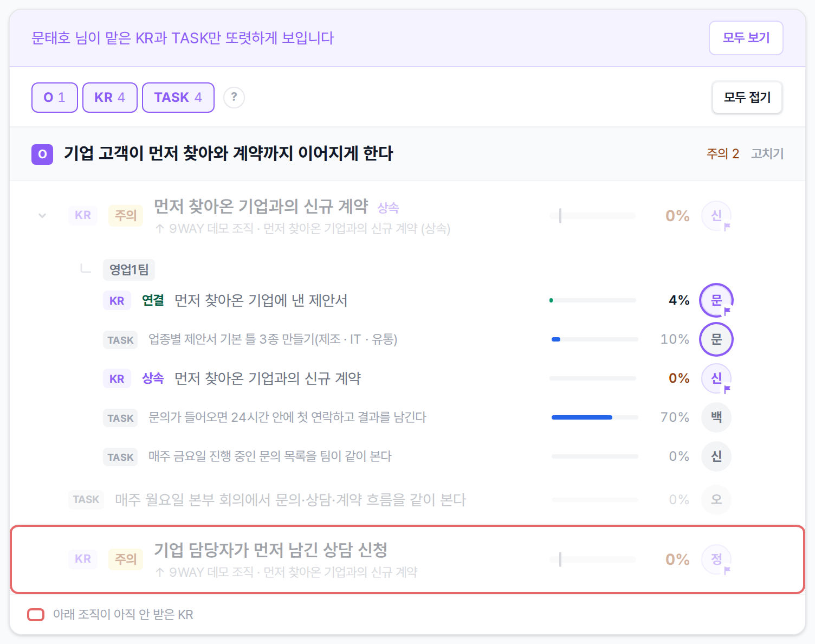Click the 주의 badge on the 상담 신청 KR row

[126, 559]
